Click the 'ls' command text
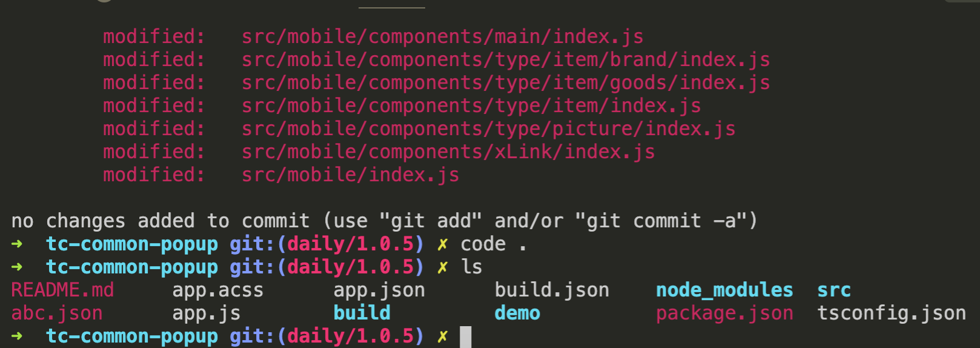The image size is (980, 348). tap(472, 267)
